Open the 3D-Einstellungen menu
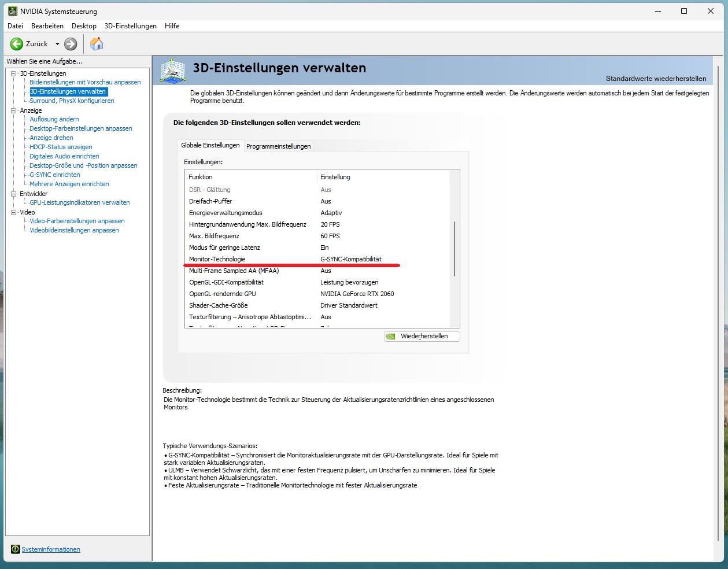728x569 pixels. point(131,26)
